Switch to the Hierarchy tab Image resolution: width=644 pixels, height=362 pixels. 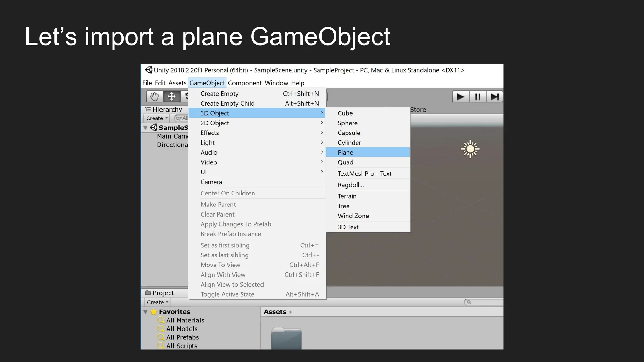coord(164,109)
